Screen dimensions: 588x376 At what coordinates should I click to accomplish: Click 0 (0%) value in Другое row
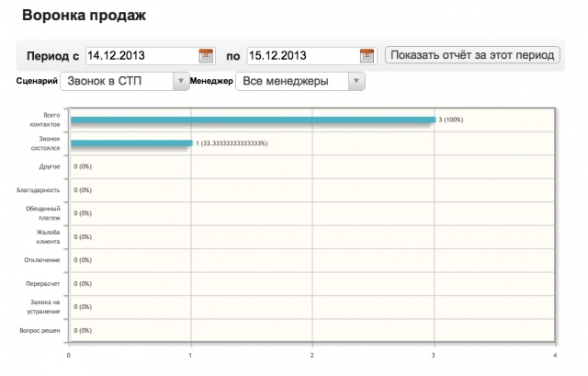tap(83, 166)
